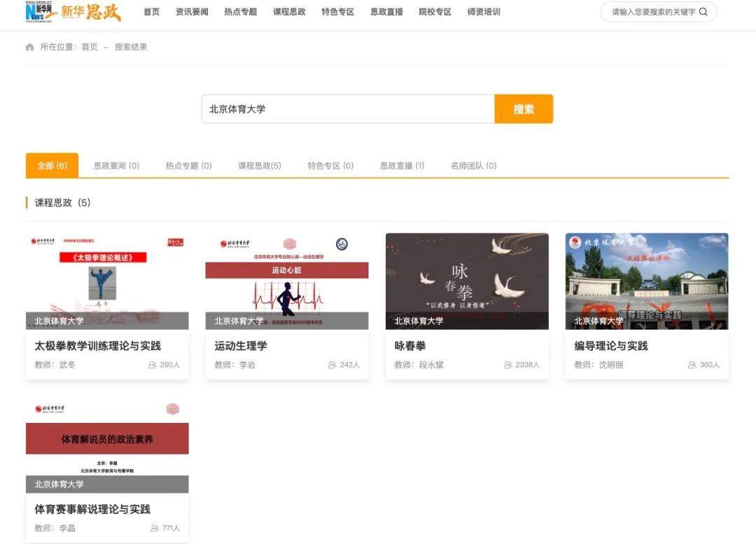756x544 pixels.
Task: Switch to the 全部 (6) results tab
Action: (50, 165)
